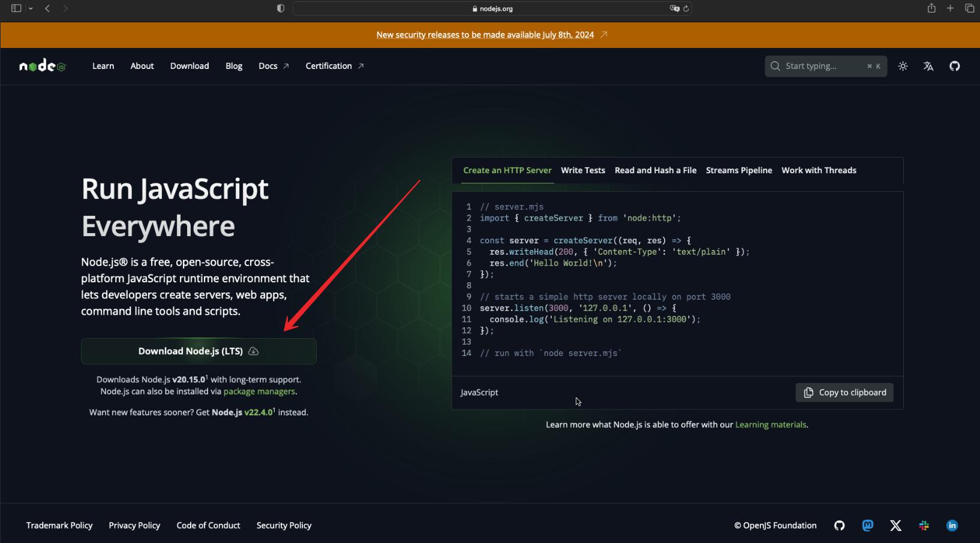Image resolution: width=980 pixels, height=543 pixels.
Task: Click the 'Run JavaScript Everywhere' heading
Action: [x=175, y=208]
